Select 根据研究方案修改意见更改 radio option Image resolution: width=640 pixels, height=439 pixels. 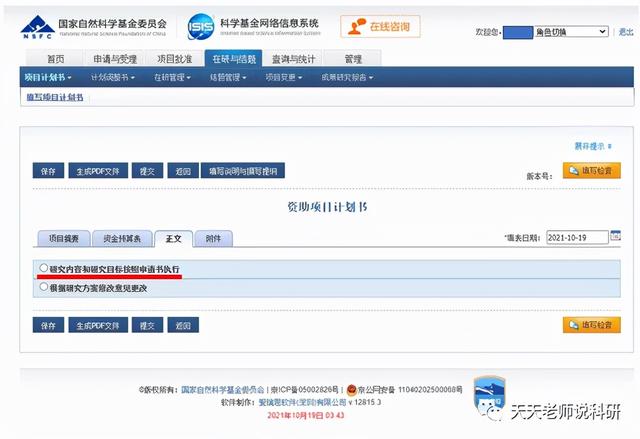(x=44, y=287)
